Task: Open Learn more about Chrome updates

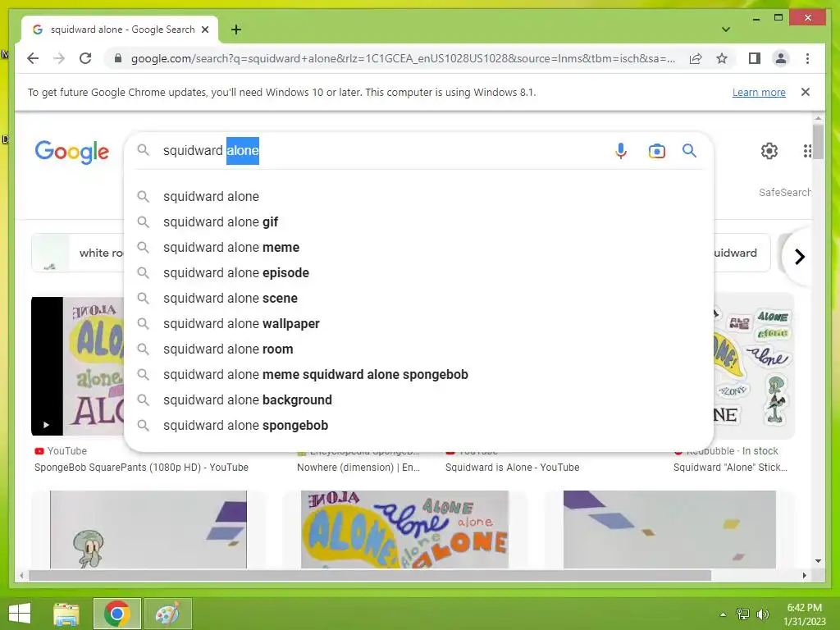Action: pos(759,92)
